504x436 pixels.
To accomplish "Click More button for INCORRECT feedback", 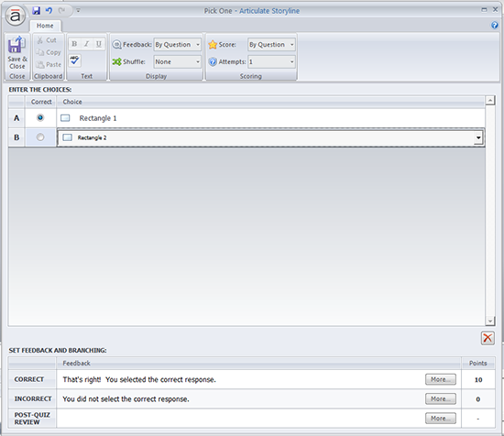I will click(x=441, y=399).
